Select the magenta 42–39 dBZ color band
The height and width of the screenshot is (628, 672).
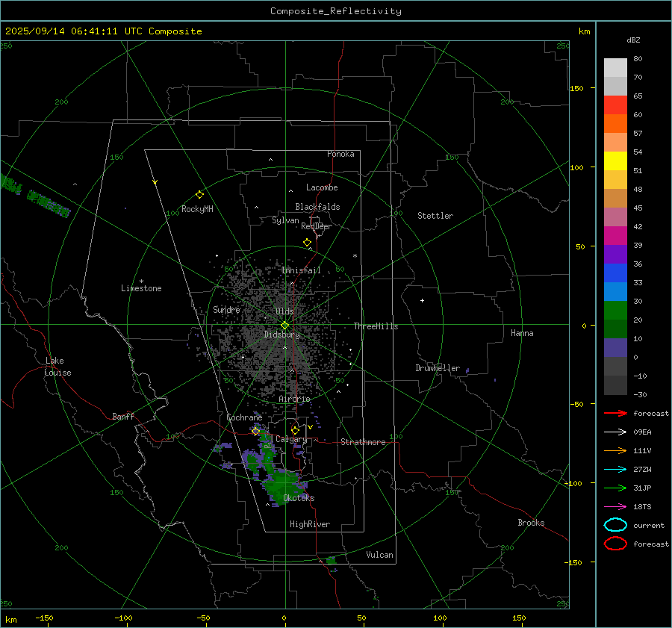pos(615,236)
